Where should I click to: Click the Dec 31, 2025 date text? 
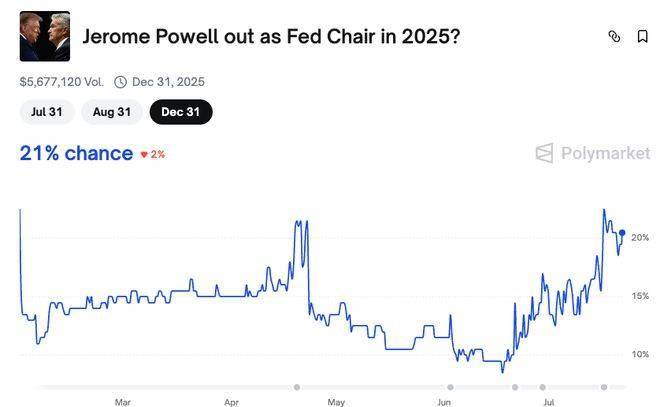tap(168, 82)
